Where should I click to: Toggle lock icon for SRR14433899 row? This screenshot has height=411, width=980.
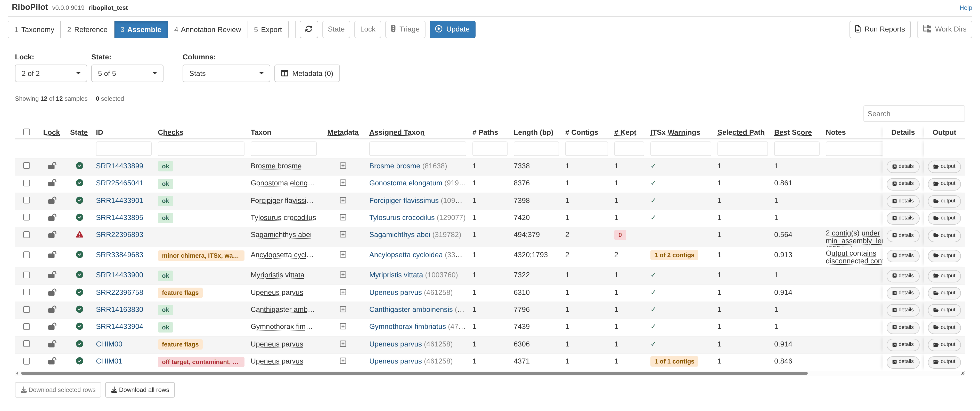tap(52, 166)
